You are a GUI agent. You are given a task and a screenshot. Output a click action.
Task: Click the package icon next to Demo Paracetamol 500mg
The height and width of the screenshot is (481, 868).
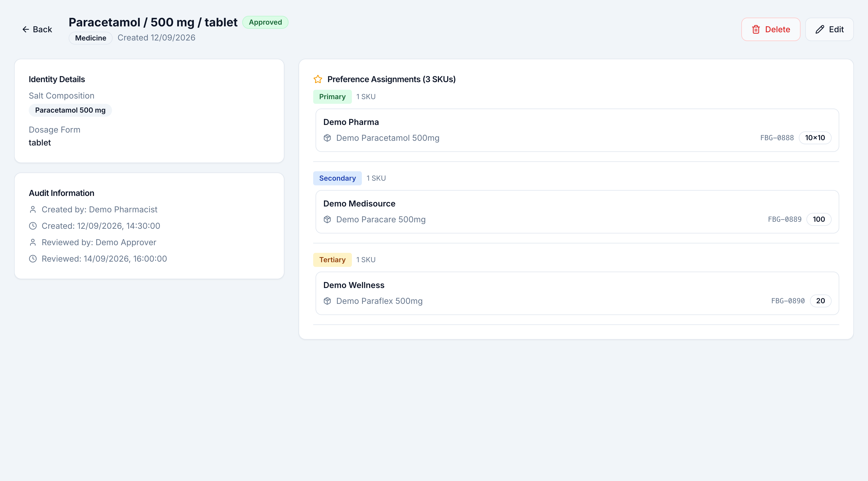pos(327,138)
